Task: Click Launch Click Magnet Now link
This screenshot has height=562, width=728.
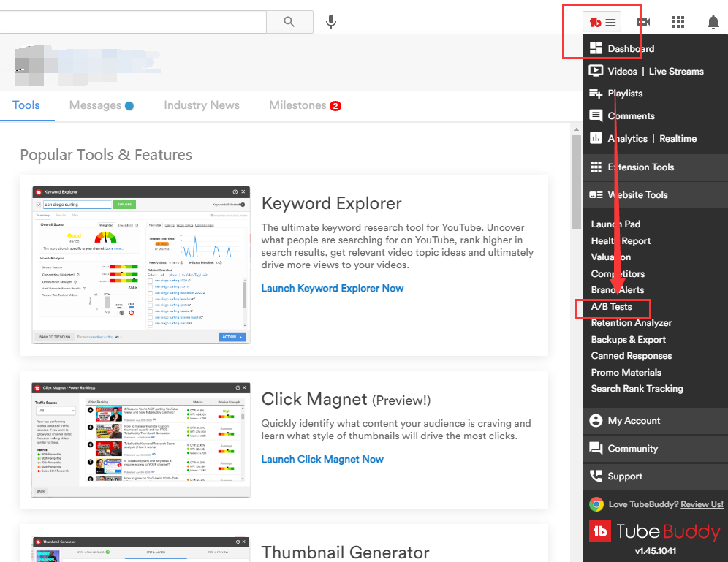Action: pyautogui.click(x=322, y=459)
